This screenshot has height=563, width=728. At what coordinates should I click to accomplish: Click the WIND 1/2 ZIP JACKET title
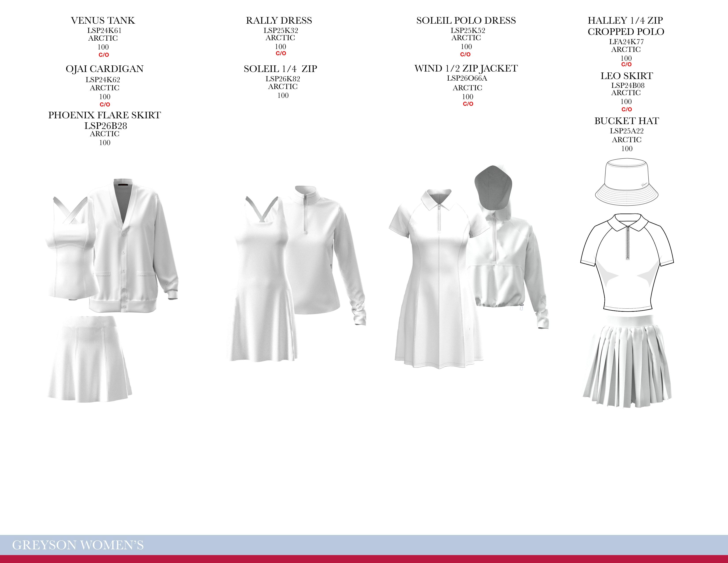point(466,69)
